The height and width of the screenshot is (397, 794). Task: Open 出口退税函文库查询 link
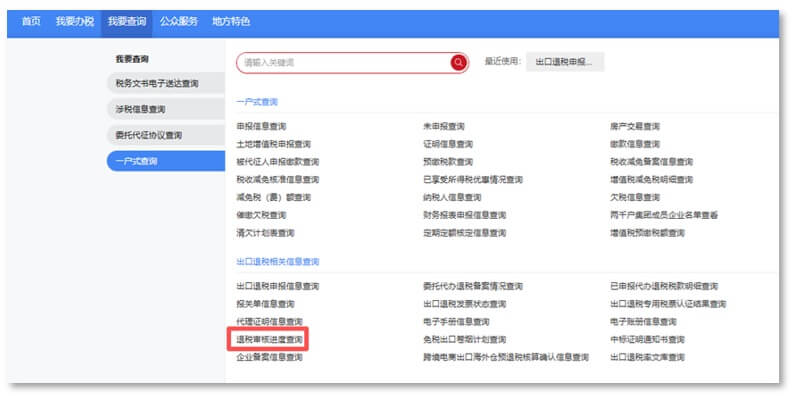(648, 358)
